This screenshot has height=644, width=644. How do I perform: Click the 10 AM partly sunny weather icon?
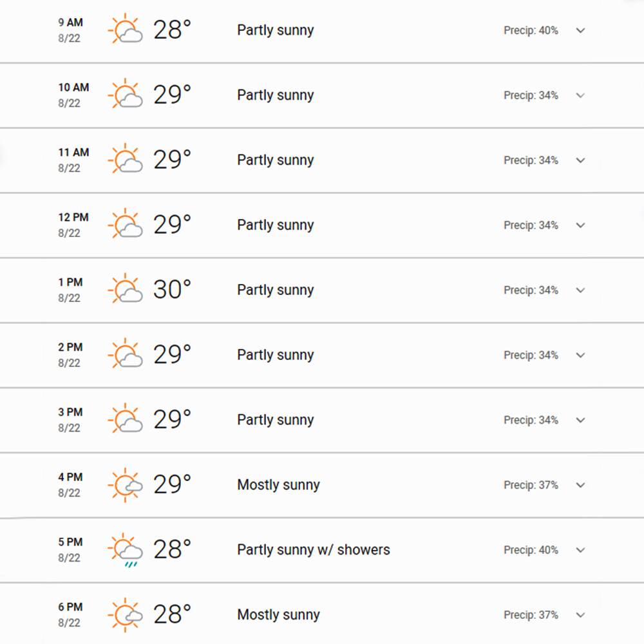pos(126,93)
